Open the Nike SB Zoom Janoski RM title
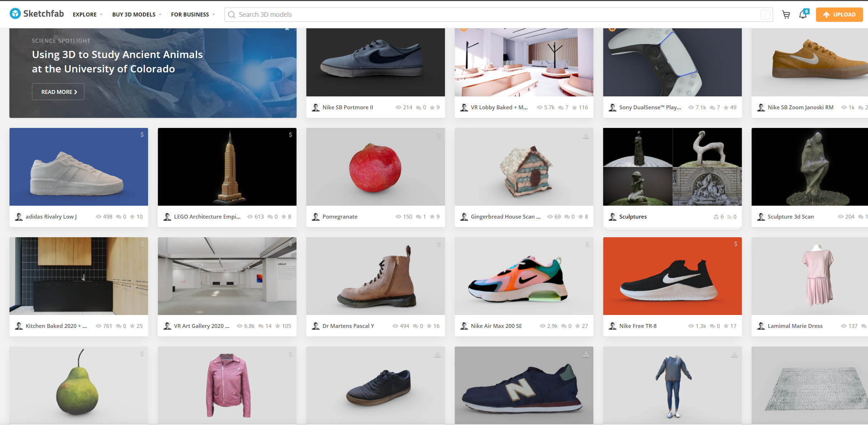 [800, 108]
